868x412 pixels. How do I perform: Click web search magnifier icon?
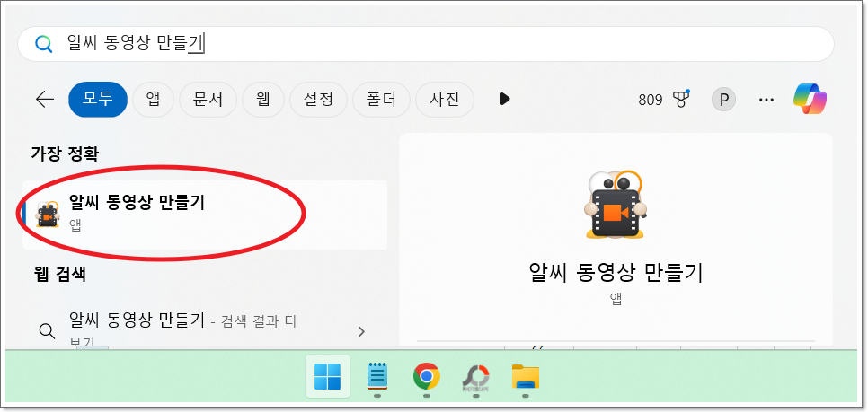tap(47, 330)
